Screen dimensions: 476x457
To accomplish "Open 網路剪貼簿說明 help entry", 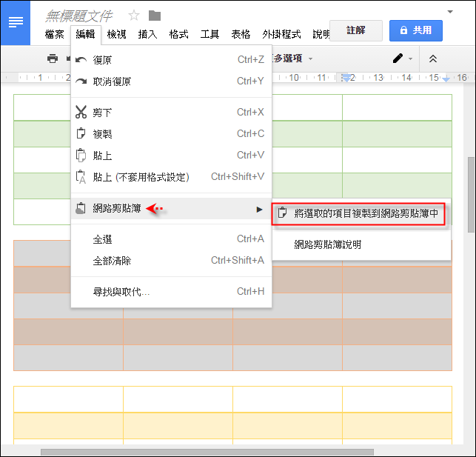I will tap(361, 244).
